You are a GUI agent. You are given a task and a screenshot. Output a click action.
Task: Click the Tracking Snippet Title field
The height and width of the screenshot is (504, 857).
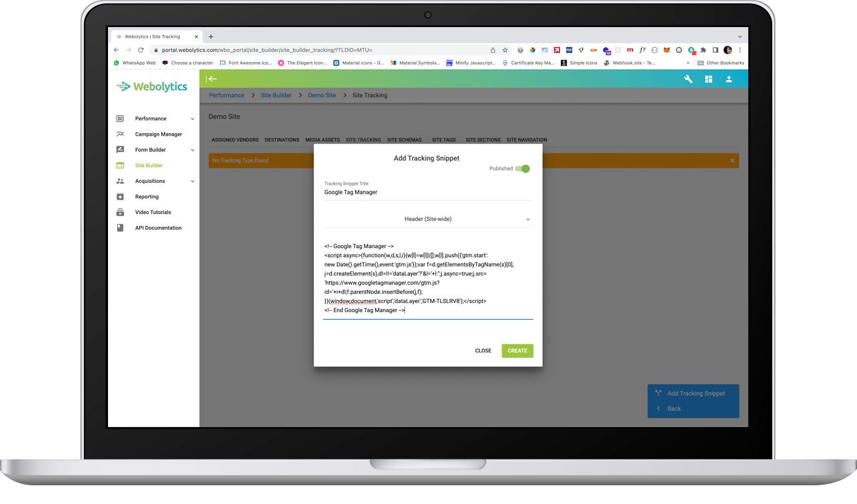(428, 193)
